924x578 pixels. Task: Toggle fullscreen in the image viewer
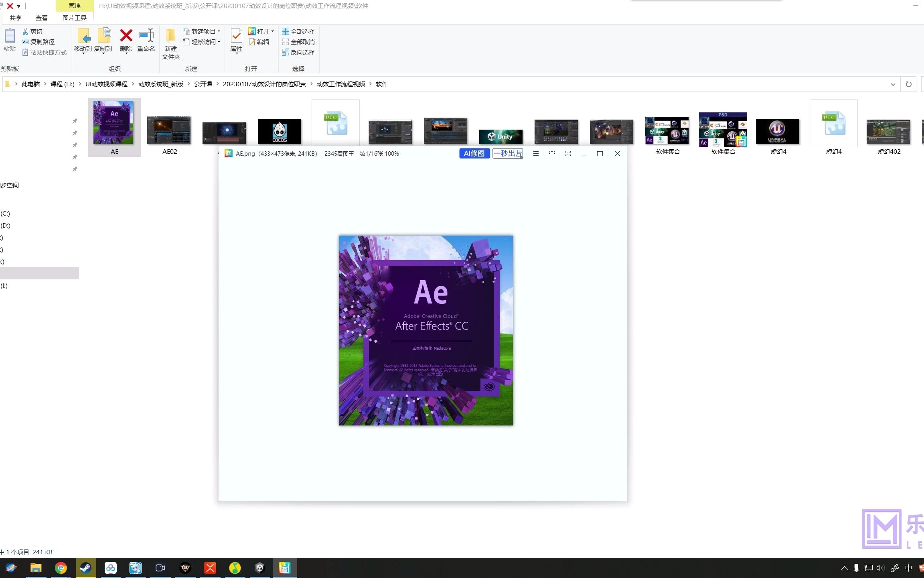coord(568,153)
